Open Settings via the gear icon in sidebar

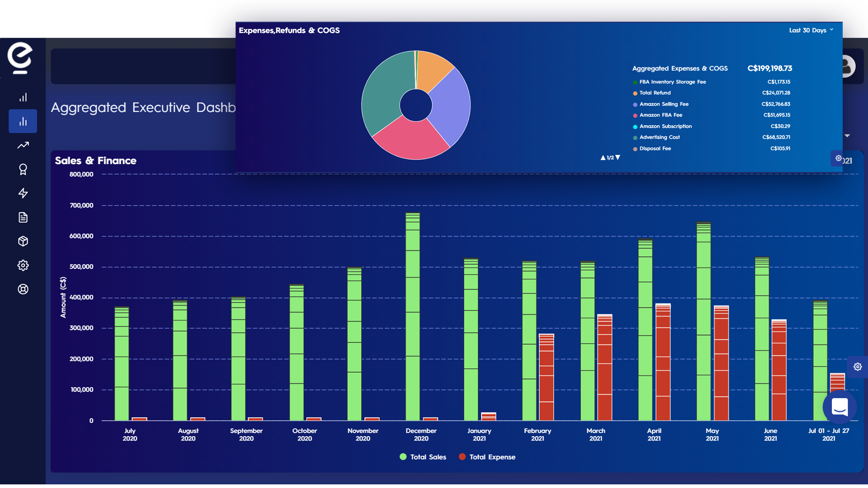pos(23,266)
